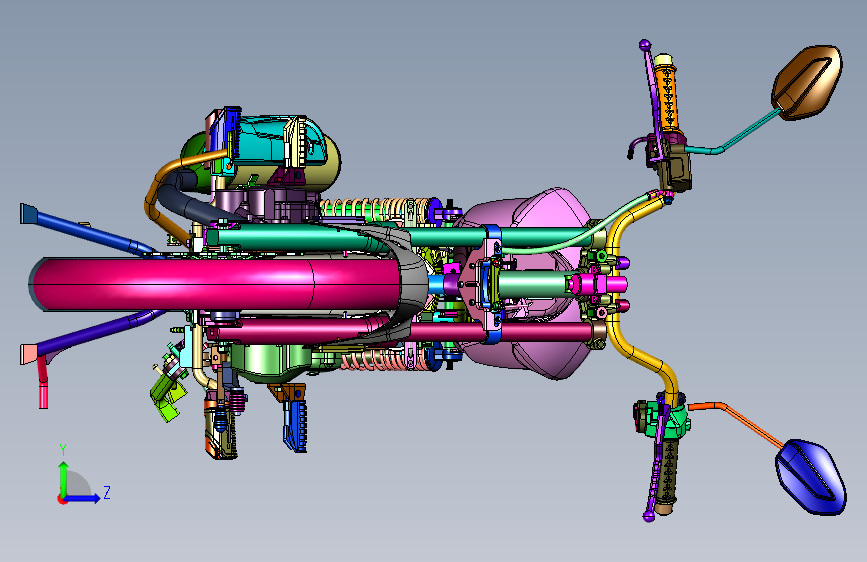Click the blue Z axis arrow of the triad
This screenshot has width=867, height=562.
point(83,498)
